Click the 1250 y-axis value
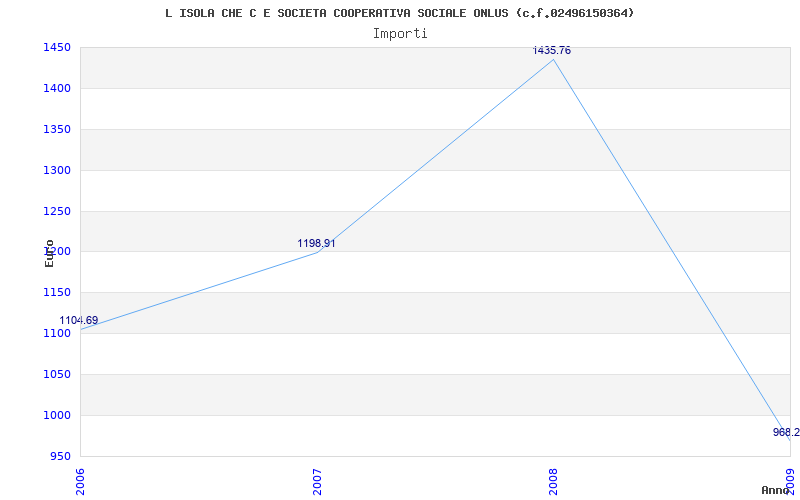Screen dimensions: 800x500 pos(56,211)
